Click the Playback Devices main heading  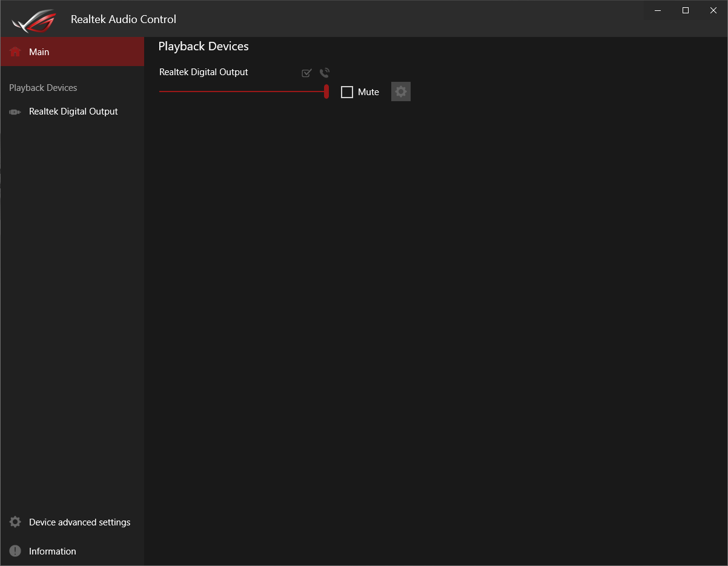[x=204, y=47]
